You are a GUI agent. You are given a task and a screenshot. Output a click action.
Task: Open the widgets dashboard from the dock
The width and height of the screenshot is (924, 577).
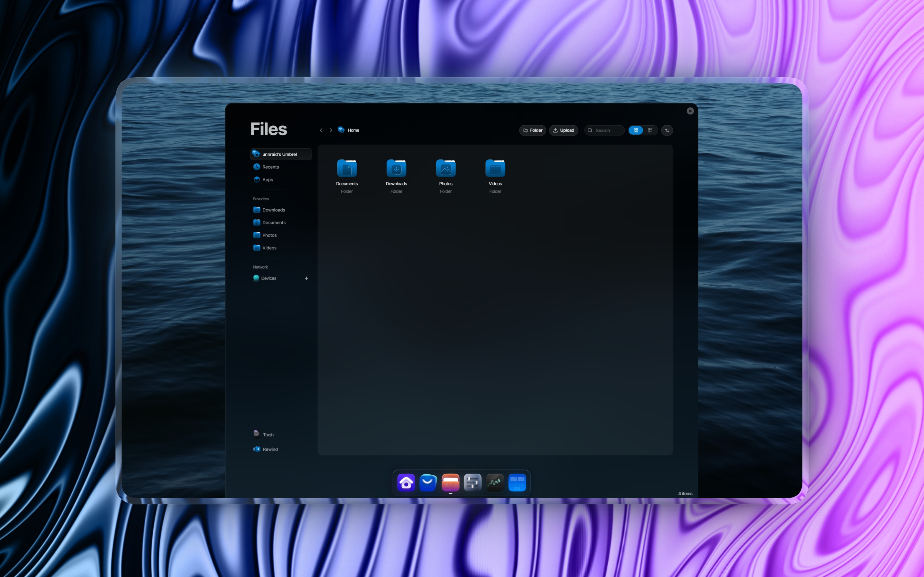click(x=518, y=482)
